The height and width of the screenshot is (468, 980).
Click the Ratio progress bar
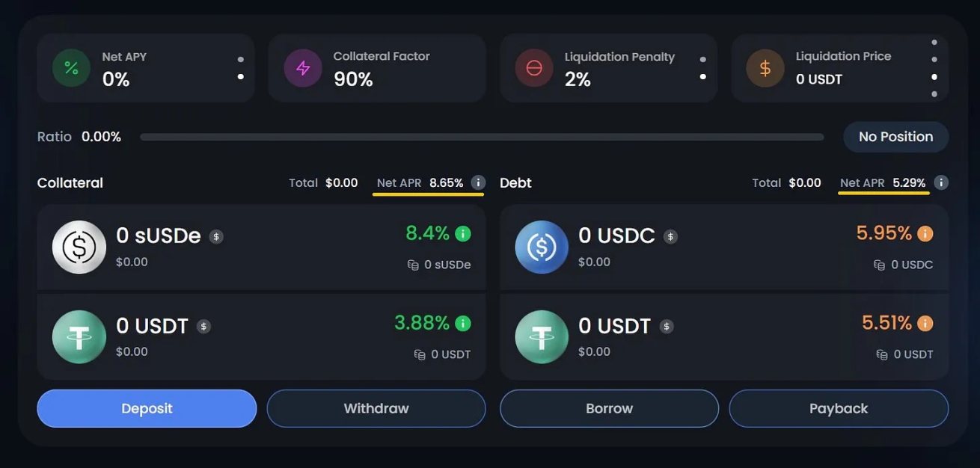(481, 137)
